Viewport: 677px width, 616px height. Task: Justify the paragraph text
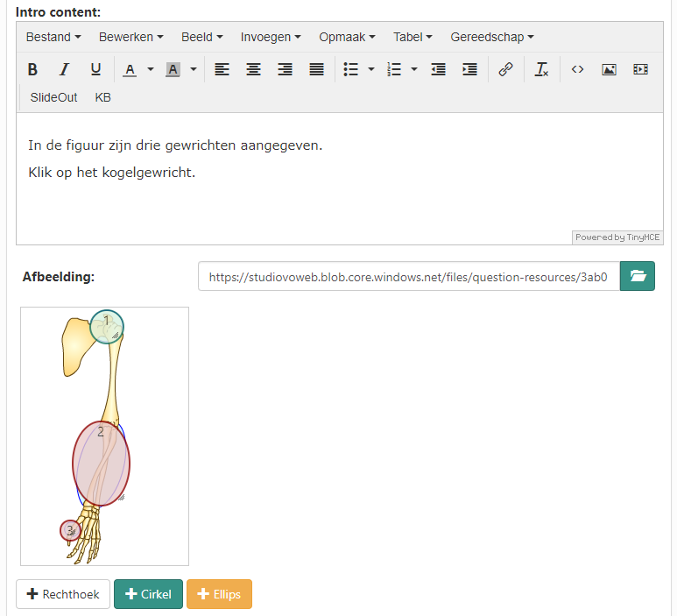point(316,69)
